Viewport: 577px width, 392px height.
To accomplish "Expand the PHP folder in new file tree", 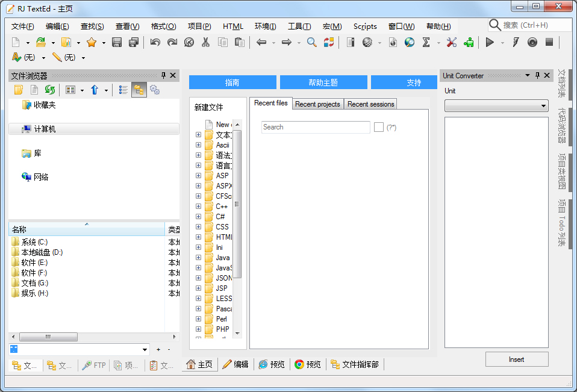I will pyautogui.click(x=198, y=329).
